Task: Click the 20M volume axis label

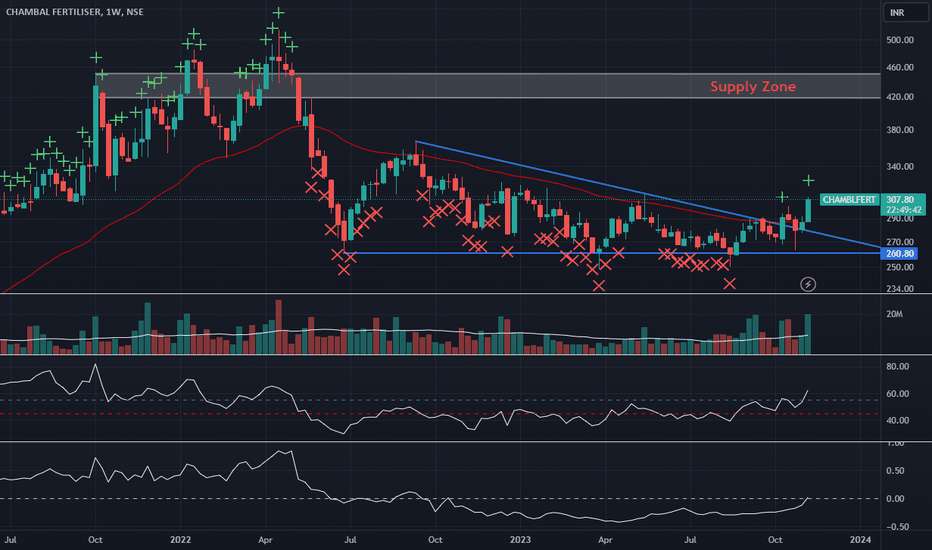Action: pos(894,314)
